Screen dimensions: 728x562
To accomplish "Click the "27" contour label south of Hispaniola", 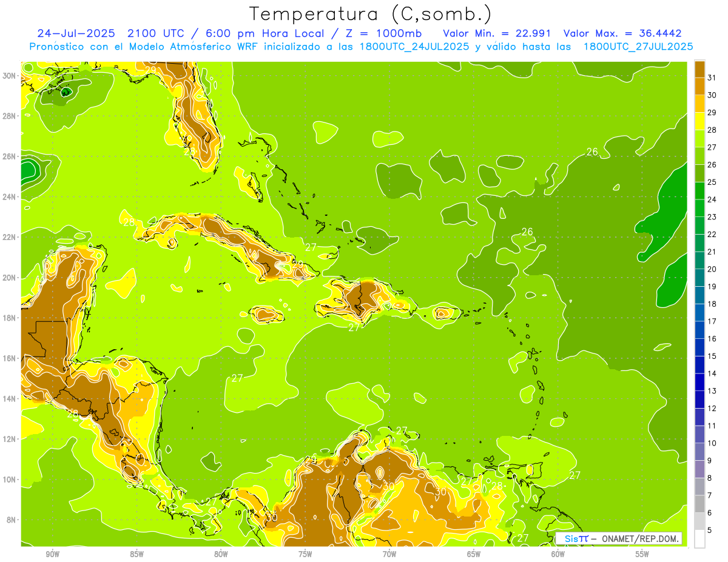I will [x=354, y=328].
